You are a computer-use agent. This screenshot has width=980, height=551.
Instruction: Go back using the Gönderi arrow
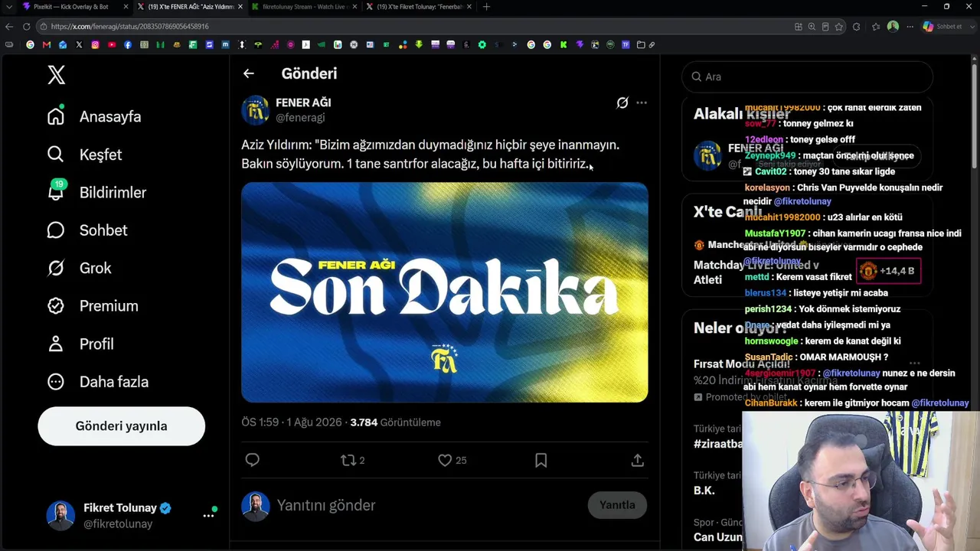[248, 73]
